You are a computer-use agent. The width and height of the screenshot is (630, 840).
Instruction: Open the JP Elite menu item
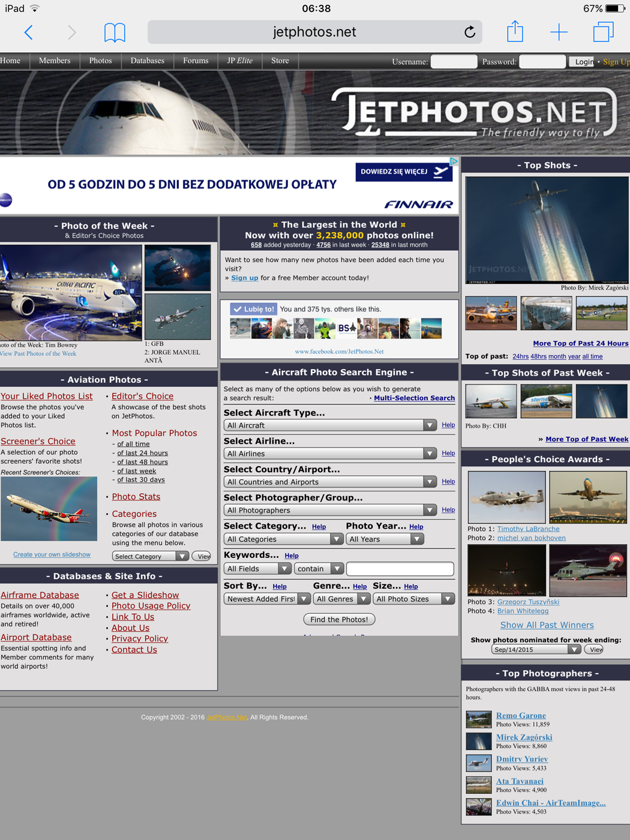[x=240, y=61]
